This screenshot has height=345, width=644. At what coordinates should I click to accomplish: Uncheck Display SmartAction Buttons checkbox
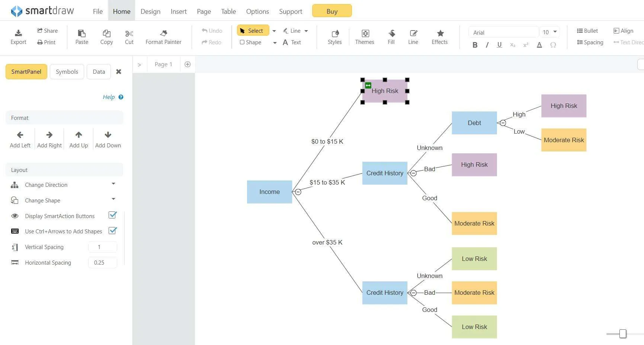click(112, 215)
